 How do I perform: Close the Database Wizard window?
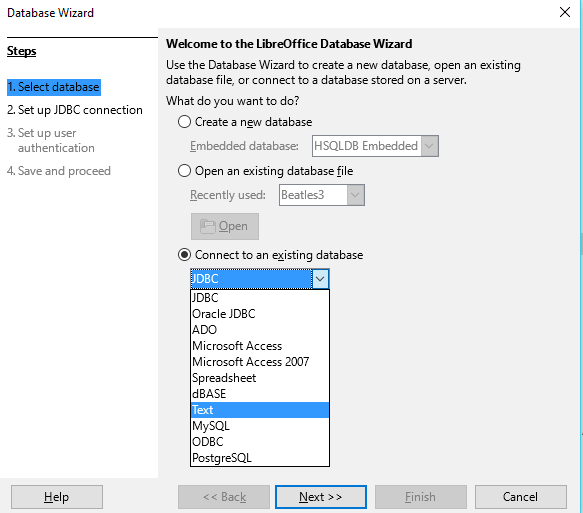point(565,12)
